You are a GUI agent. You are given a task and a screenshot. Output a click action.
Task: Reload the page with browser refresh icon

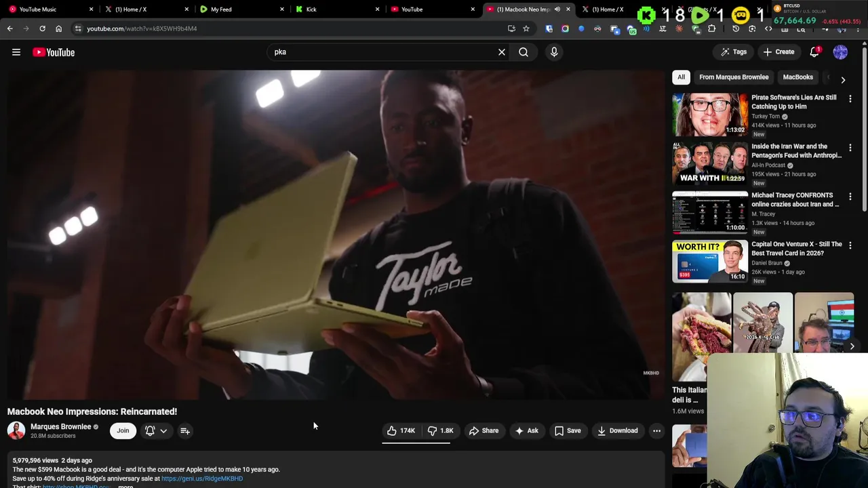click(42, 28)
